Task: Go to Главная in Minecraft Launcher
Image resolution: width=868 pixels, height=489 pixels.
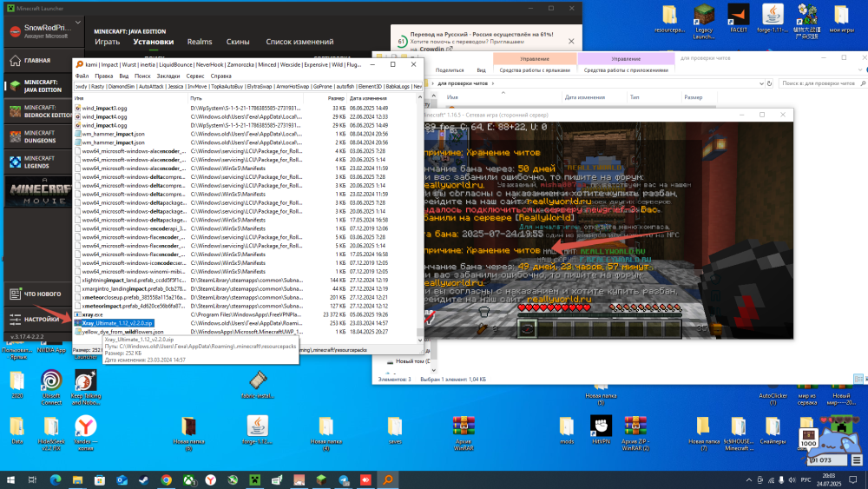Action: (38, 60)
